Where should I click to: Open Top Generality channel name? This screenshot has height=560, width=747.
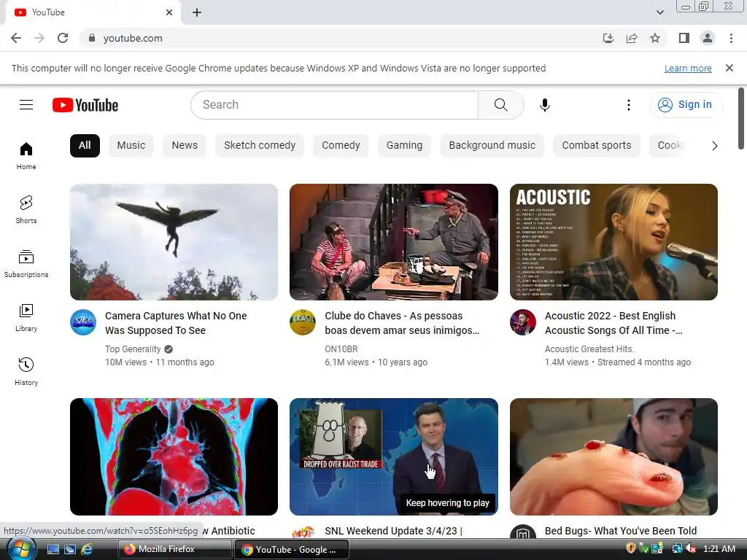coord(133,349)
